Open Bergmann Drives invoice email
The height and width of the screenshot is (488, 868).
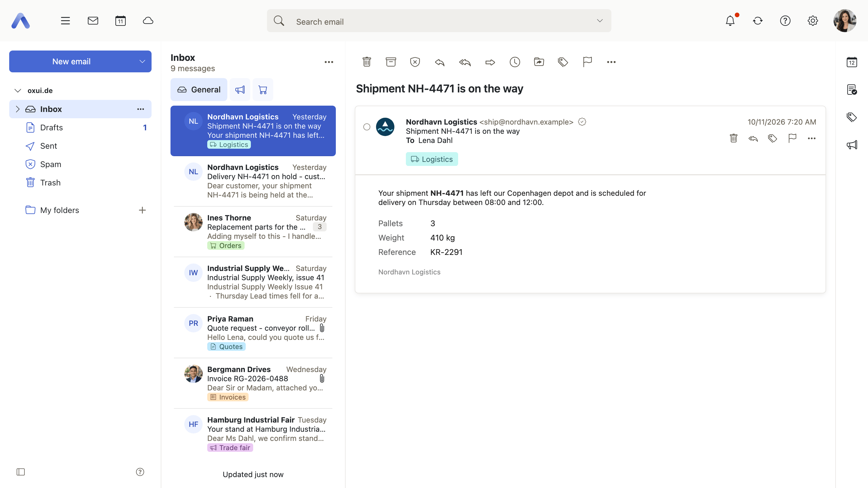pyautogui.click(x=253, y=383)
